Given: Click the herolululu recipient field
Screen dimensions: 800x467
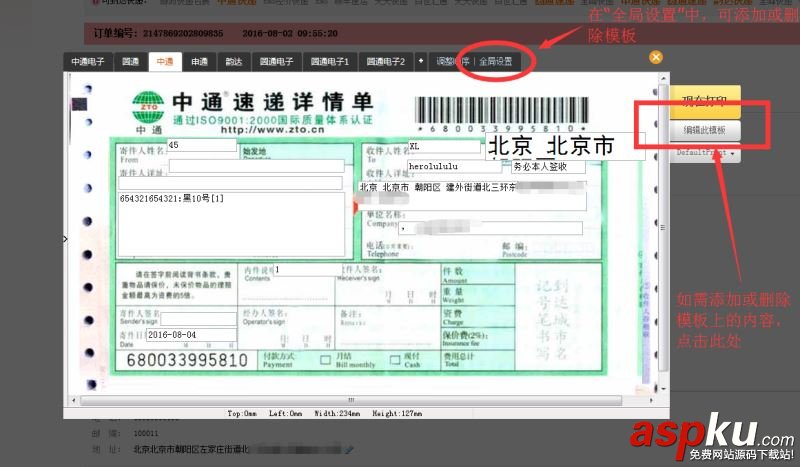Looking at the screenshot, I should click(455, 166).
